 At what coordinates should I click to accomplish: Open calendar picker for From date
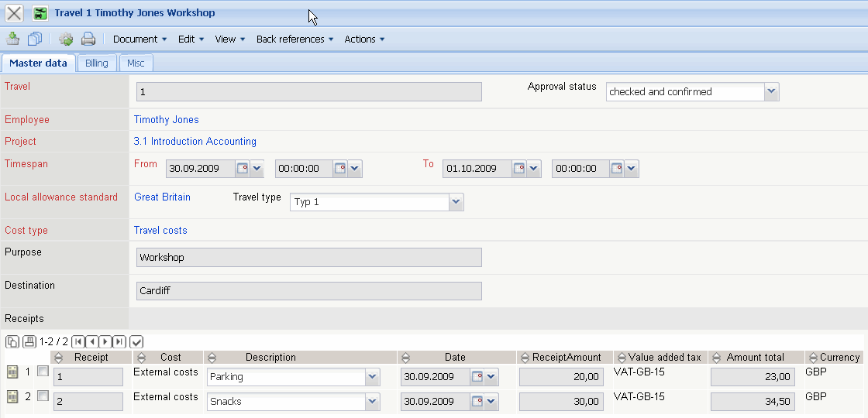(x=242, y=168)
